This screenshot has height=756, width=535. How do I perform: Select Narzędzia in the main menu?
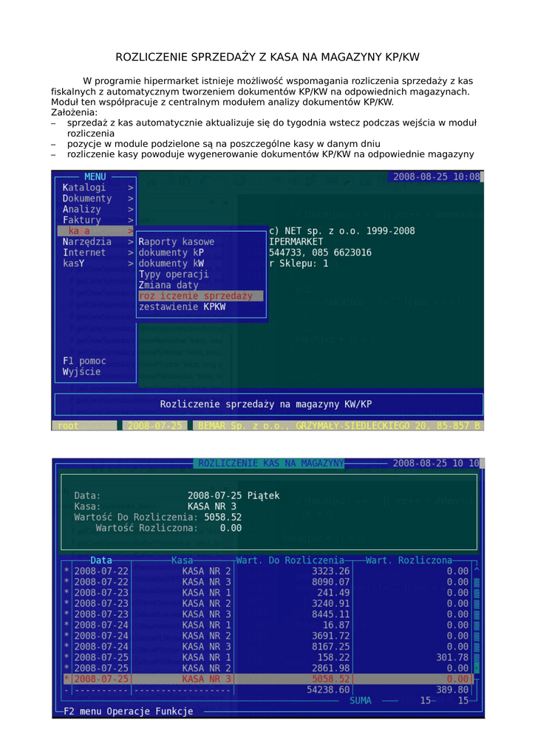[x=87, y=241]
